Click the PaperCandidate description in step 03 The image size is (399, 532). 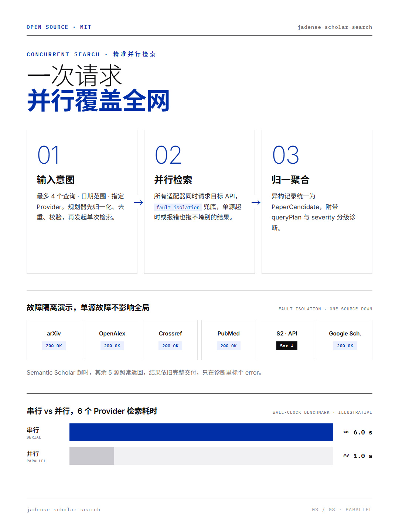(313, 212)
